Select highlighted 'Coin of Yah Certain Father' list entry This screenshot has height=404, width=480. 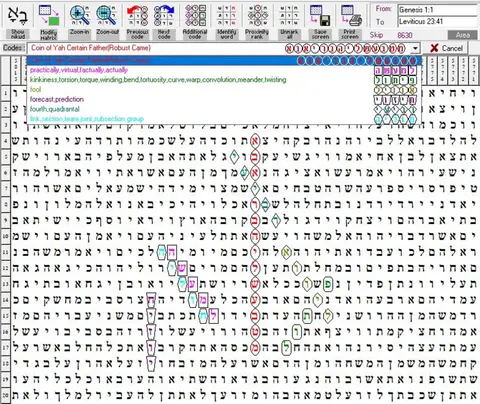tap(224, 60)
